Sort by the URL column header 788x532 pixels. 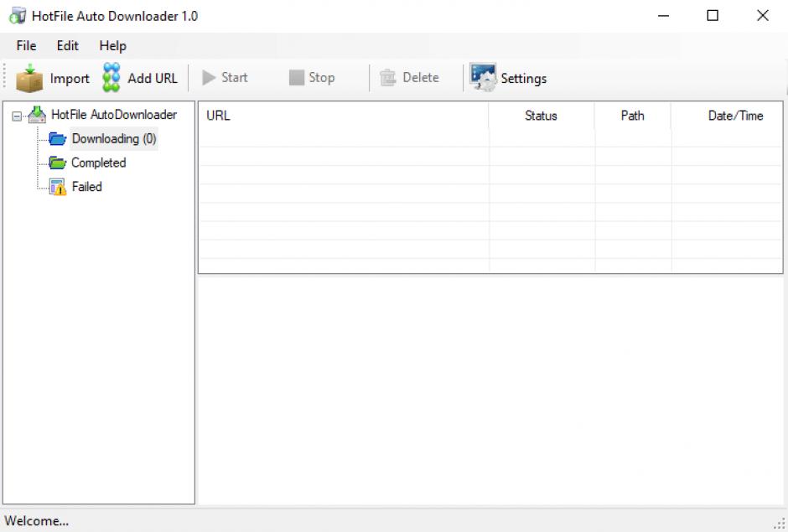(344, 116)
